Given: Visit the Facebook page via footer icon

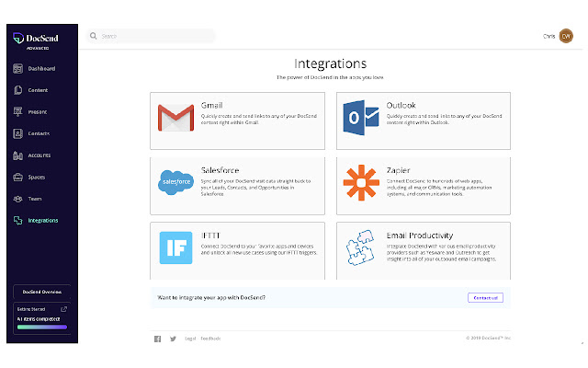Looking at the screenshot, I should [157, 339].
